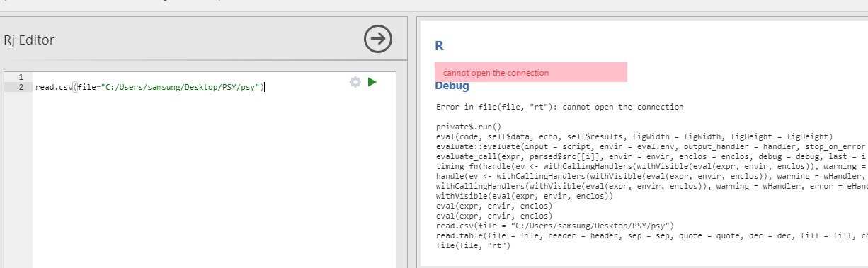The width and height of the screenshot is (868, 268).
Task: Click line number 1 in the gutter
Action: pyautogui.click(x=21, y=77)
